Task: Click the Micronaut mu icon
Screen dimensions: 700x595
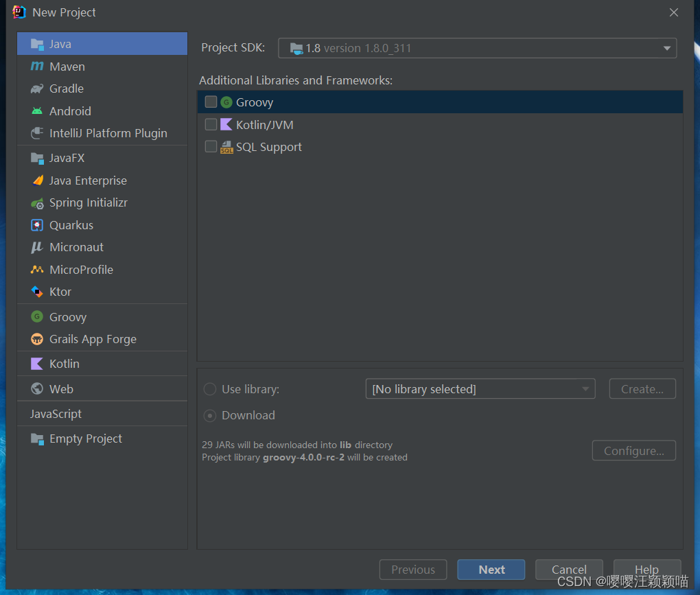Action: [36, 247]
